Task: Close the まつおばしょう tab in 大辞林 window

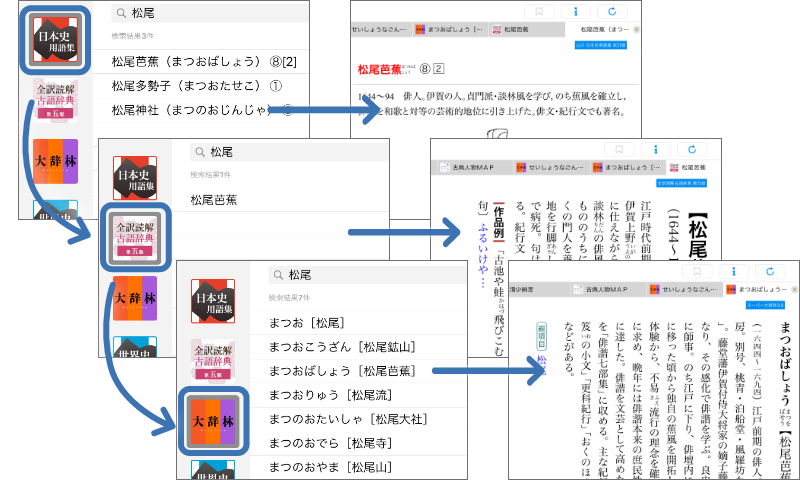Action: pos(794,289)
